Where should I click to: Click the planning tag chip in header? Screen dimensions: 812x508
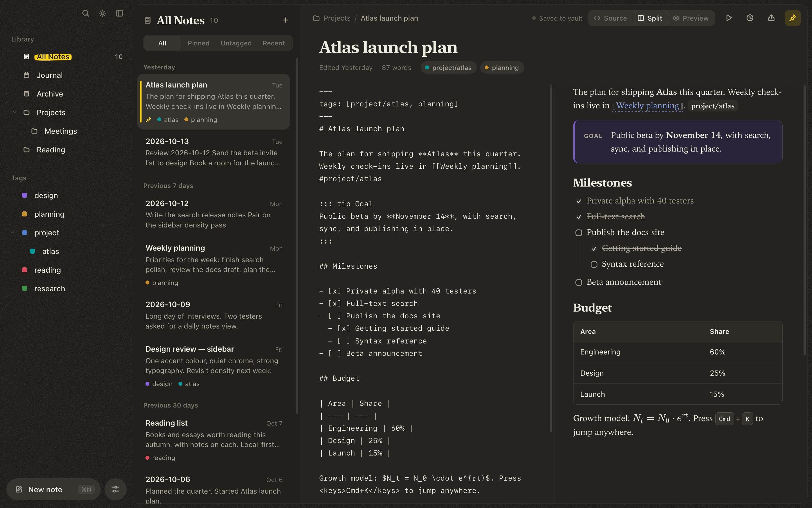(x=502, y=67)
